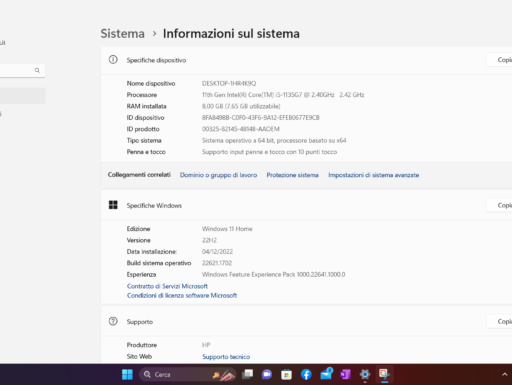Screen dimensions: 512x385
Task: Click the Windows 11 Home edition value
Action: (227, 229)
